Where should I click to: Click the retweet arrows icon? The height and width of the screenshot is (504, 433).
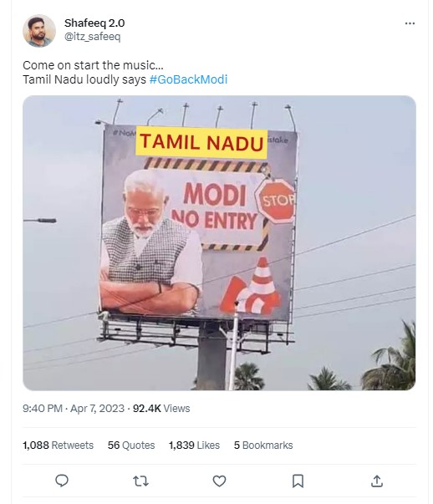click(140, 481)
